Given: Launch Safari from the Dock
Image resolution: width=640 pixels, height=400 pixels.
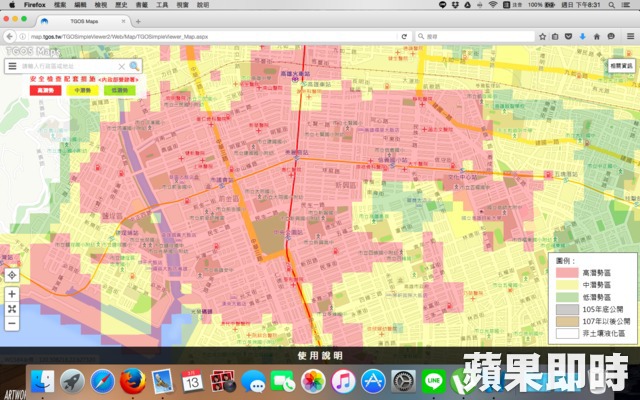Looking at the screenshot, I should click(102, 382).
